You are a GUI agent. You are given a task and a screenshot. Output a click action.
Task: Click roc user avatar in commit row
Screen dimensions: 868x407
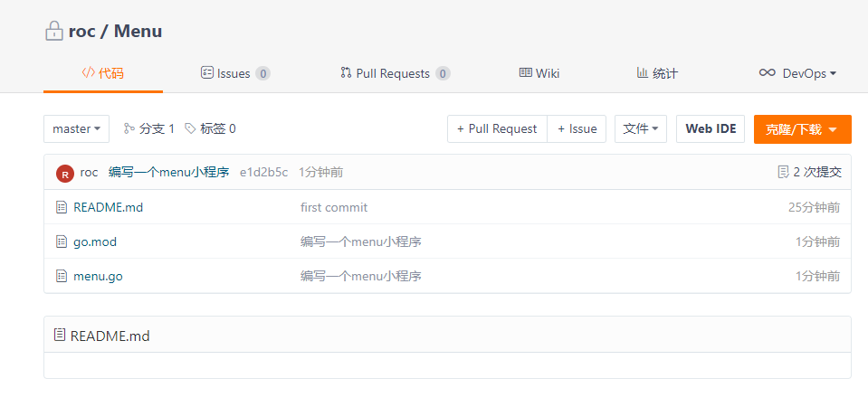(65, 173)
